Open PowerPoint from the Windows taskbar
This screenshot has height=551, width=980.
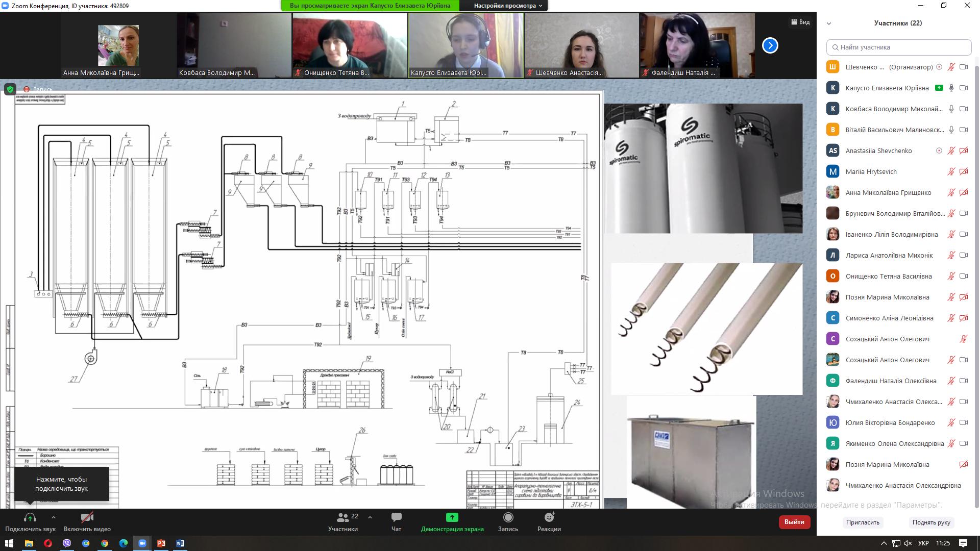(x=161, y=543)
